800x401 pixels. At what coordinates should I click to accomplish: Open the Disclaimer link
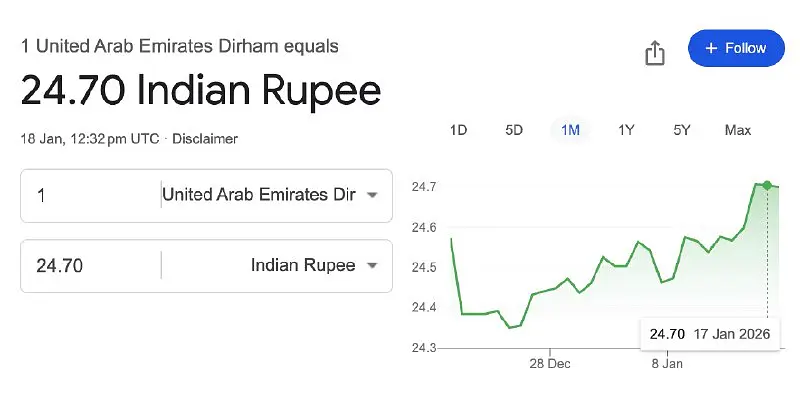click(205, 139)
